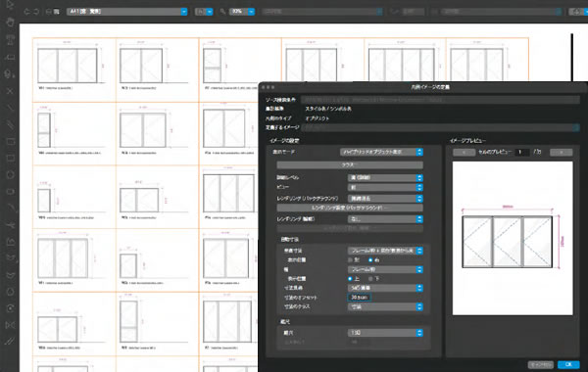Go back to previous view arrow
588x372 pixels.
26,12
